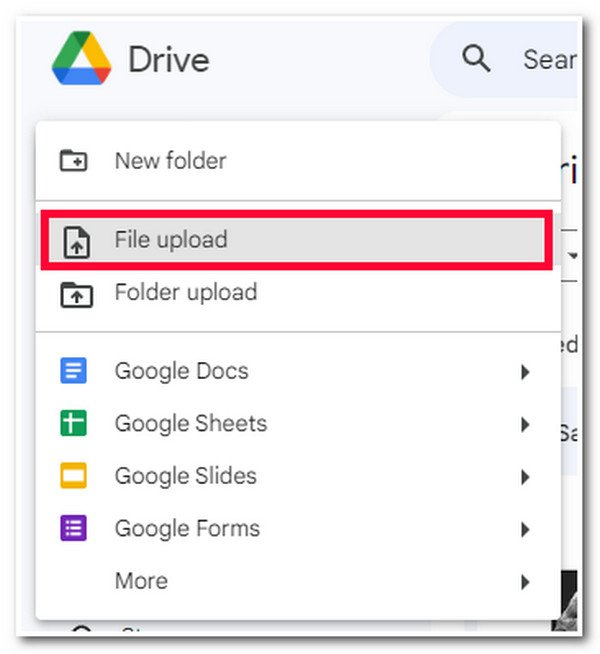Click the search magnifier icon
The height and width of the screenshot is (654, 600).
(x=476, y=58)
